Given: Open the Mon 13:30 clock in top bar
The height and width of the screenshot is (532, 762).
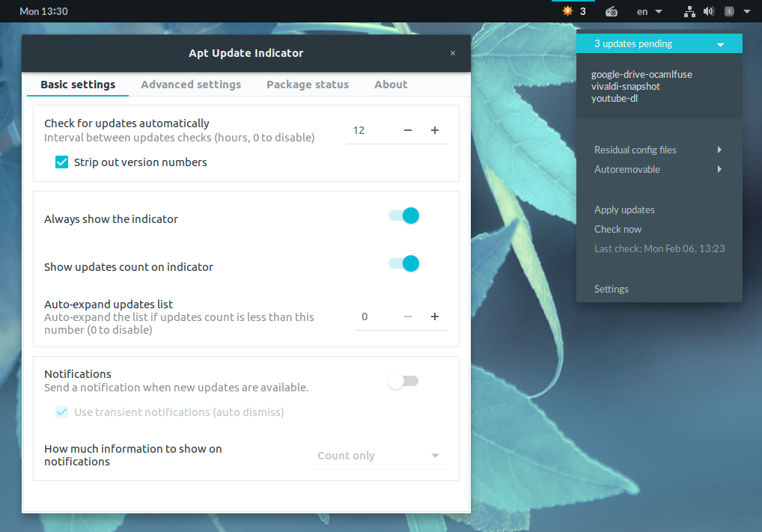Looking at the screenshot, I should tap(43, 11).
